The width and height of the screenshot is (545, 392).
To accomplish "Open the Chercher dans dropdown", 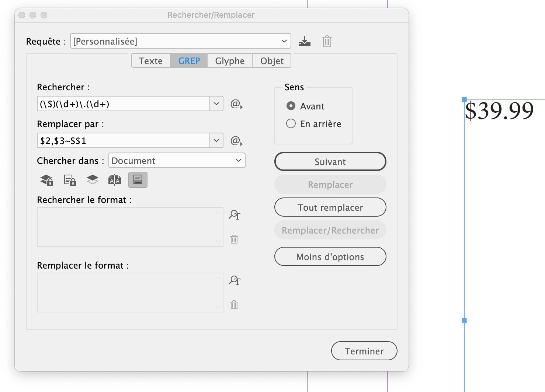I will pos(177,160).
